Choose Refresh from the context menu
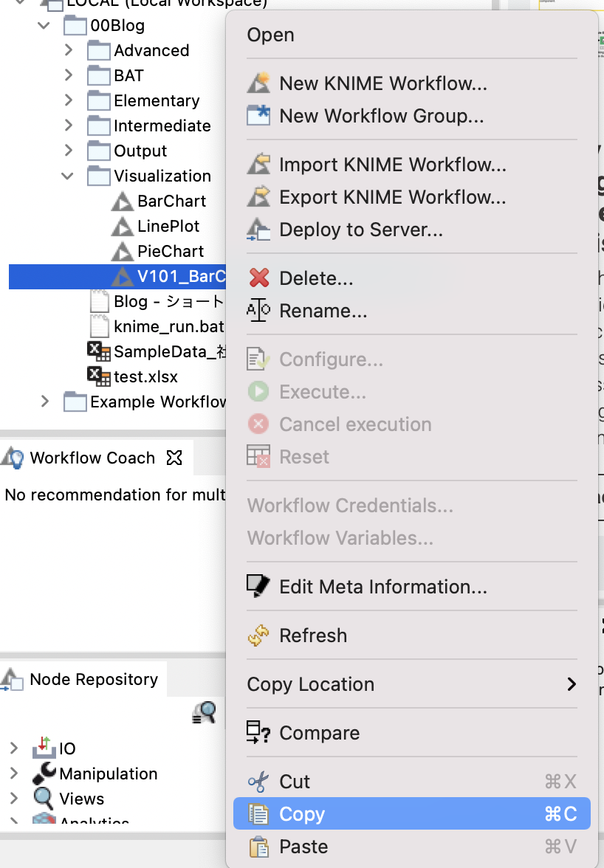The height and width of the screenshot is (868, 604). (412, 635)
